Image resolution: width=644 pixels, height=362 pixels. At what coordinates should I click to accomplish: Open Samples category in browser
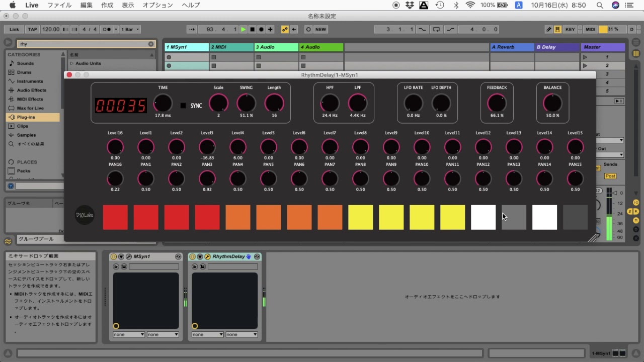(26, 135)
